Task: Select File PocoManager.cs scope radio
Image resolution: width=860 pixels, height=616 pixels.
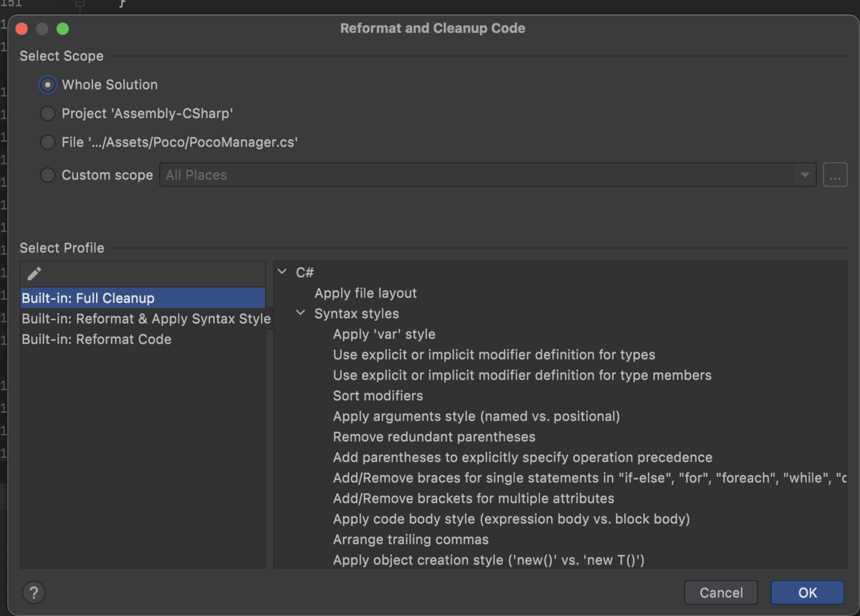Action: click(47, 143)
